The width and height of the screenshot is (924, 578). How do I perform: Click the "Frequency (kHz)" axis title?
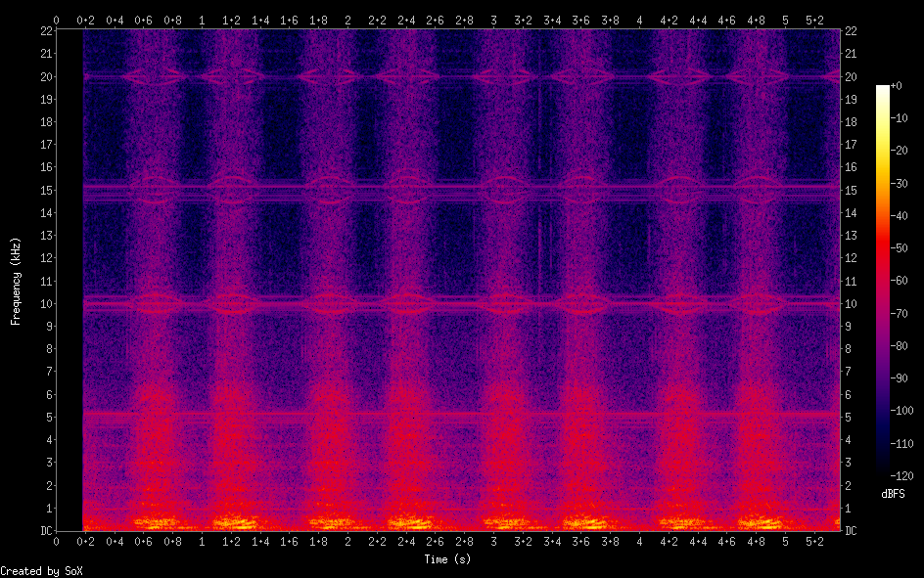pyautogui.click(x=16, y=282)
